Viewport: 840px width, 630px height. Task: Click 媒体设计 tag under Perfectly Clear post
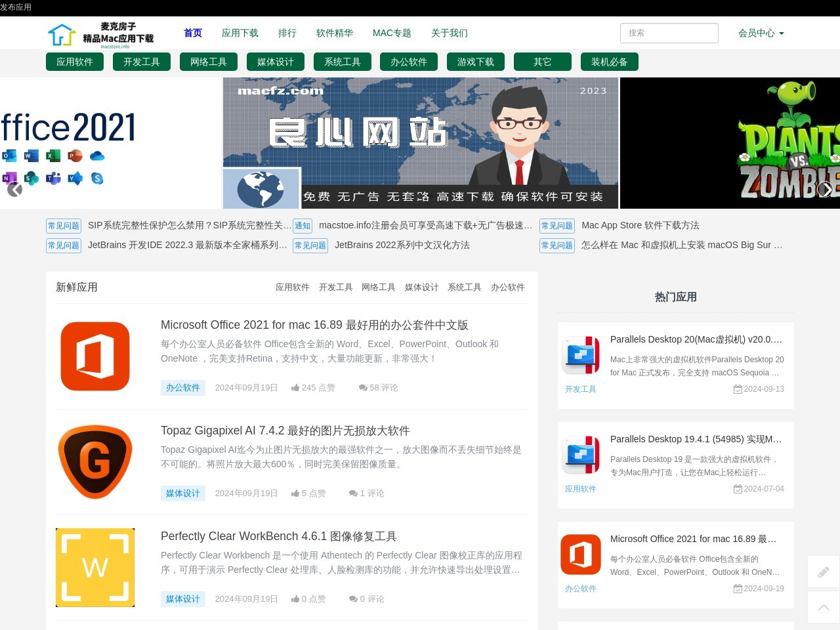(x=183, y=599)
